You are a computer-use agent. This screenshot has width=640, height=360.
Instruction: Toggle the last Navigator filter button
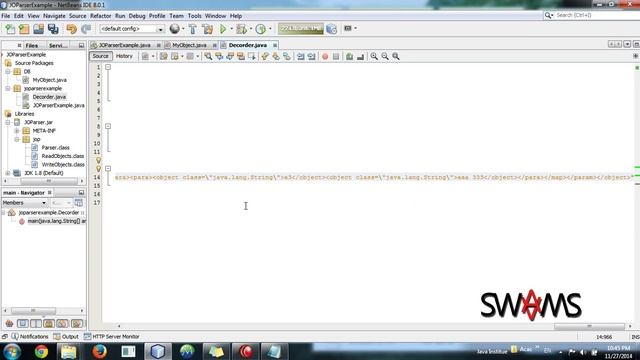[x=77, y=324]
